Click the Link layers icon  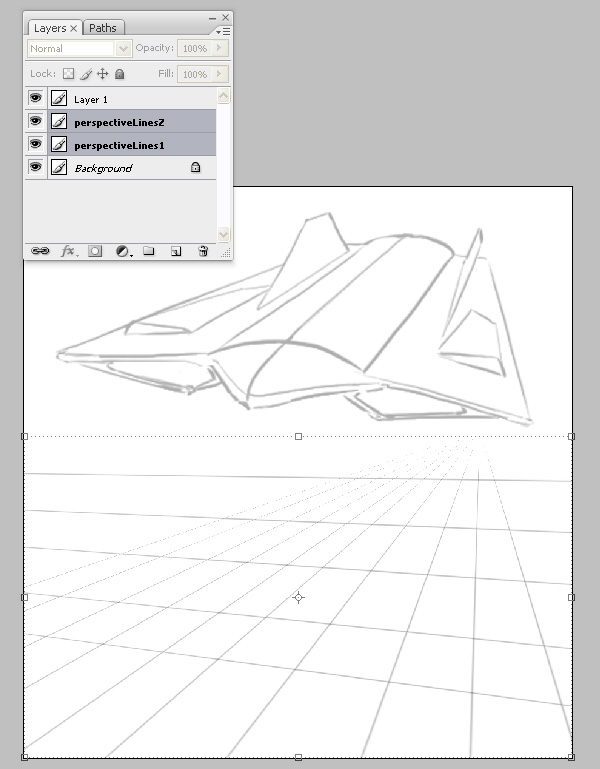(40, 251)
